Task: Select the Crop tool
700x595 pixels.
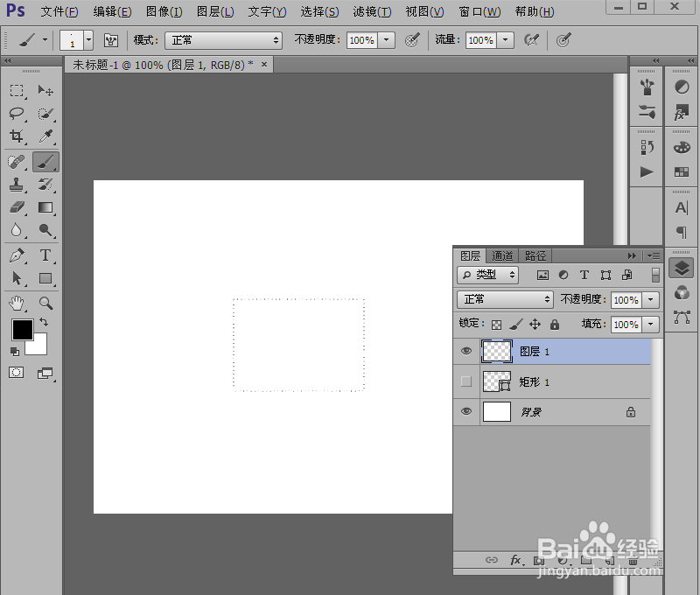Action: (x=17, y=136)
